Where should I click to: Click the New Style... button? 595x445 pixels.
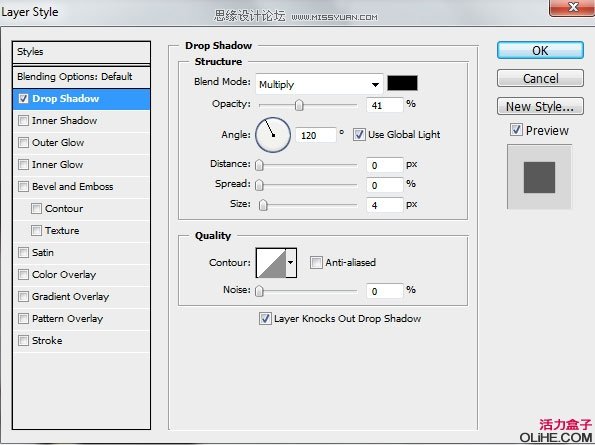[540, 107]
